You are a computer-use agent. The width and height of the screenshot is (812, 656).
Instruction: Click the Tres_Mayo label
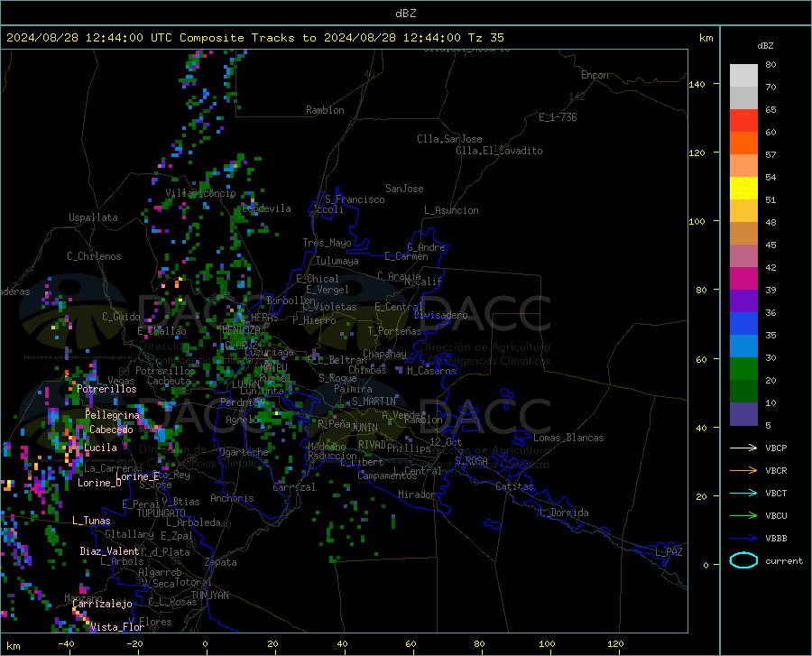coord(327,243)
